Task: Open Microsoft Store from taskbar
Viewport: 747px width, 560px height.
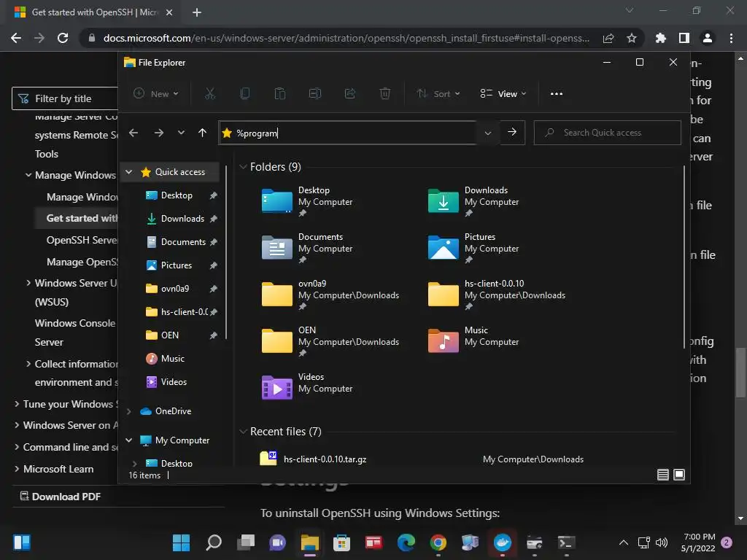Action: tap(341, 542)
